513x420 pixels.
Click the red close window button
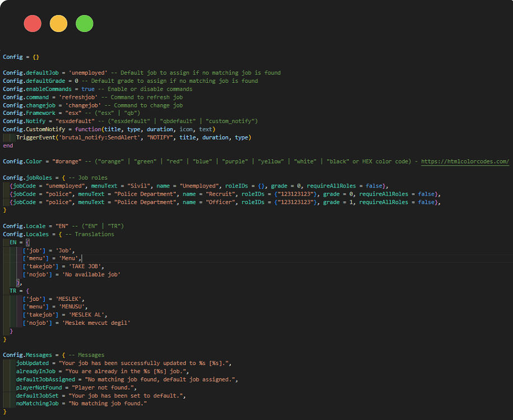coord(32,23)
